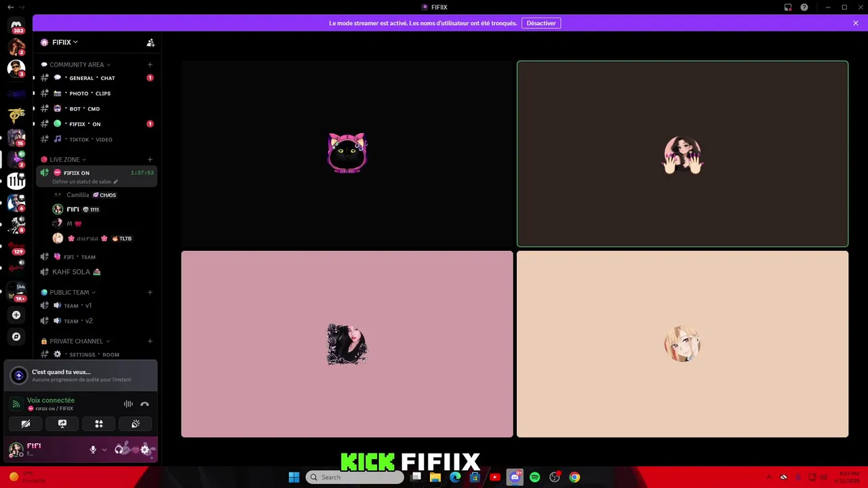Screen dimensions: 868x488
Task: Open YouTube app from the taskbar
Action: point(495,477)
